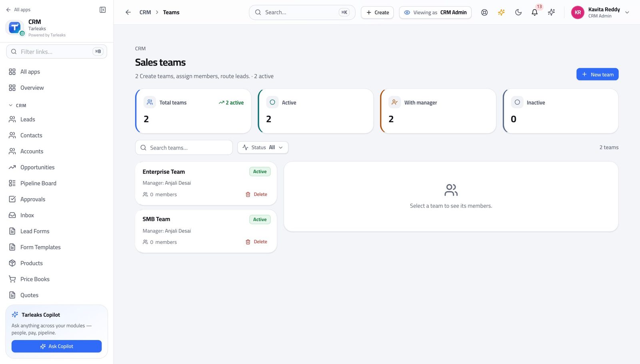Toggle dark mode moon icon
The width and height of the screenshot is (640, 364).
[518, 12]
